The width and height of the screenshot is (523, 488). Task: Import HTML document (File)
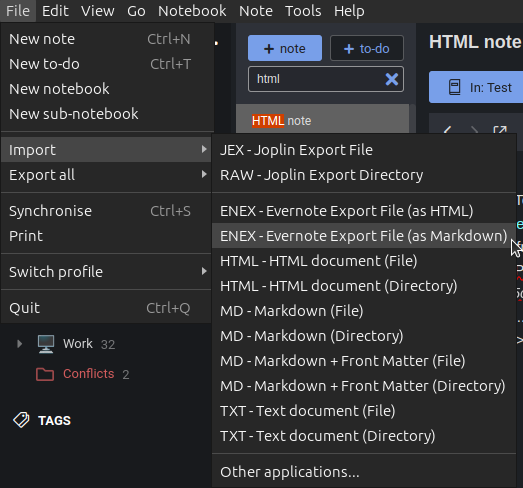[364, 261]
